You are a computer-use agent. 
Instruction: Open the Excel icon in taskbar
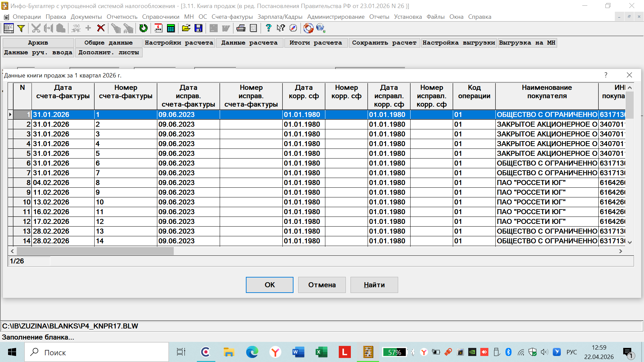[x=321, y=352]
